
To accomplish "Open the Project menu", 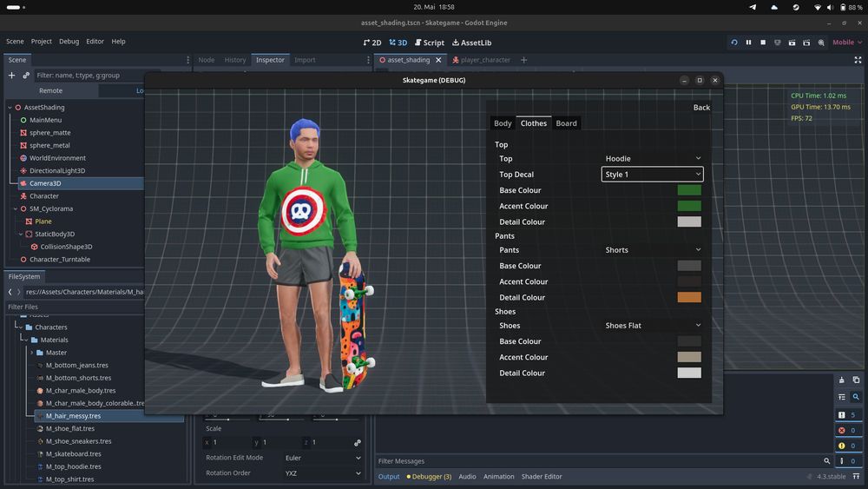I will [x=42, y=42].
